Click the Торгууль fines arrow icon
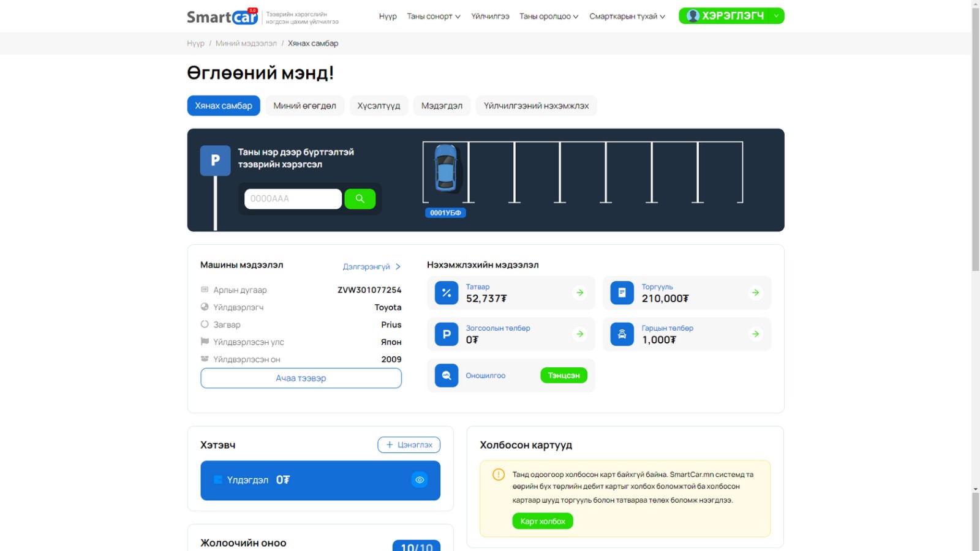 (755, 293)
